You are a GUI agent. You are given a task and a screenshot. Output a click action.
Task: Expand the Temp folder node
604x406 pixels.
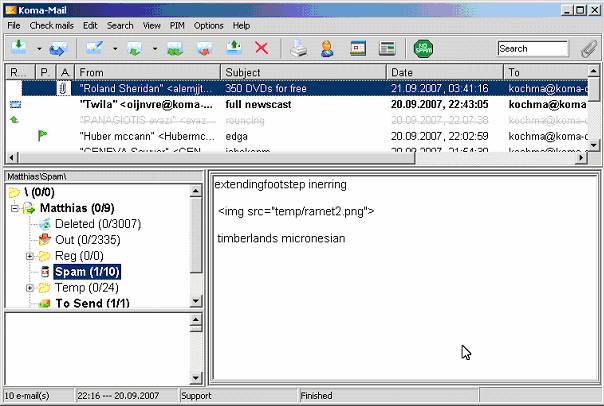pyautogui.click(x=30, y=288)
